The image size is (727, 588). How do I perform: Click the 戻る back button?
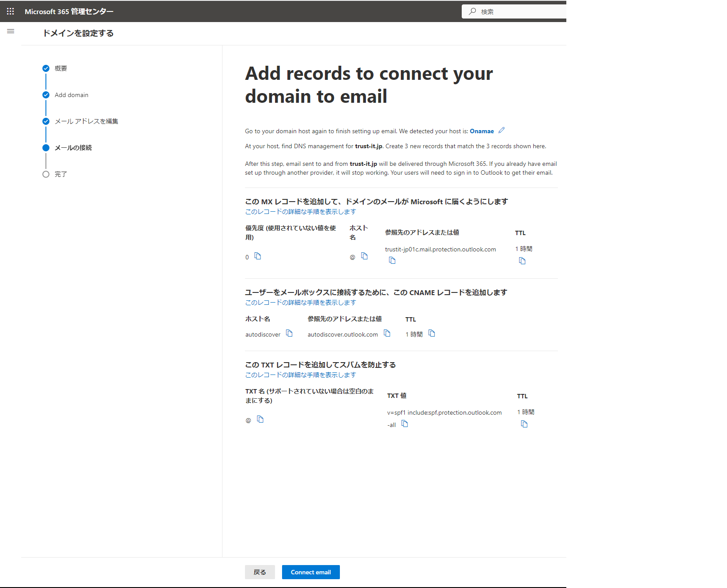(x=260, y=572)
